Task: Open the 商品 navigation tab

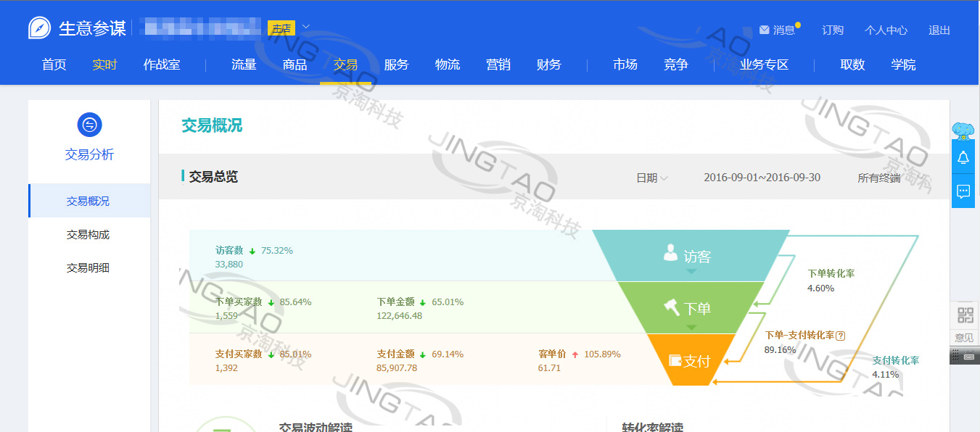Action: click(295, 65)
